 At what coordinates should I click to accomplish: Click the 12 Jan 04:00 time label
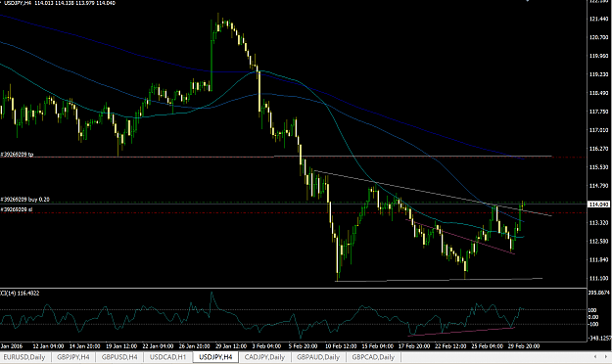pyautogui.click(x=48, y=346)
